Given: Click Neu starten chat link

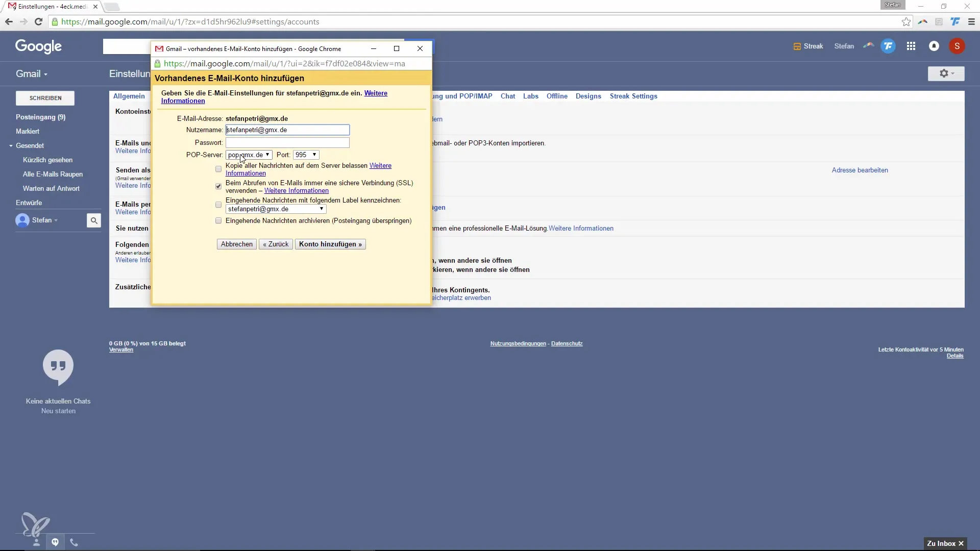Looking at the screenshot, I should pyautogui.click(x=58, y=411).
